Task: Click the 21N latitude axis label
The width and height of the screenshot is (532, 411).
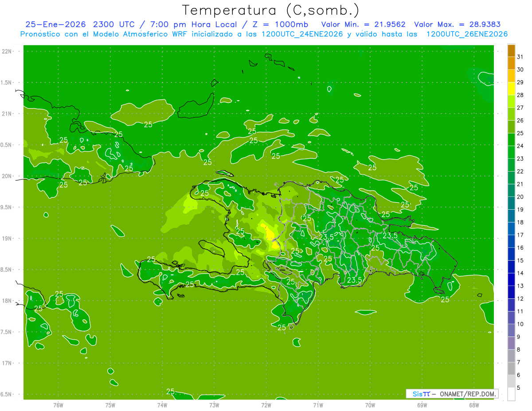Action: (7, 114)
